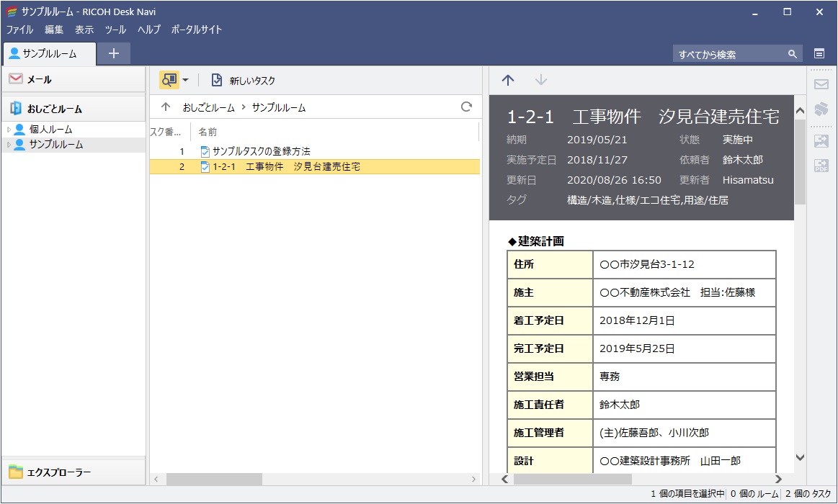Open the 表示 menu

(x=84, y=30)
